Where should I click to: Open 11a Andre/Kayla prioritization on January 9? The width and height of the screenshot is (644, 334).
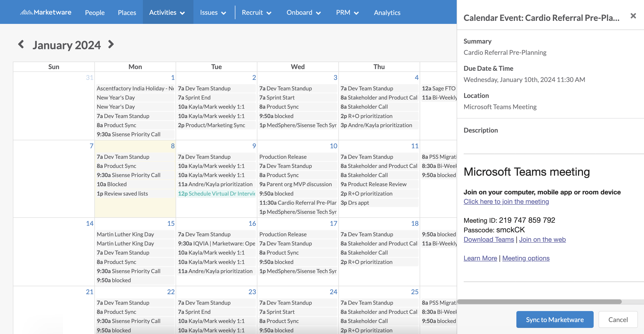click(x=216, y=184)
